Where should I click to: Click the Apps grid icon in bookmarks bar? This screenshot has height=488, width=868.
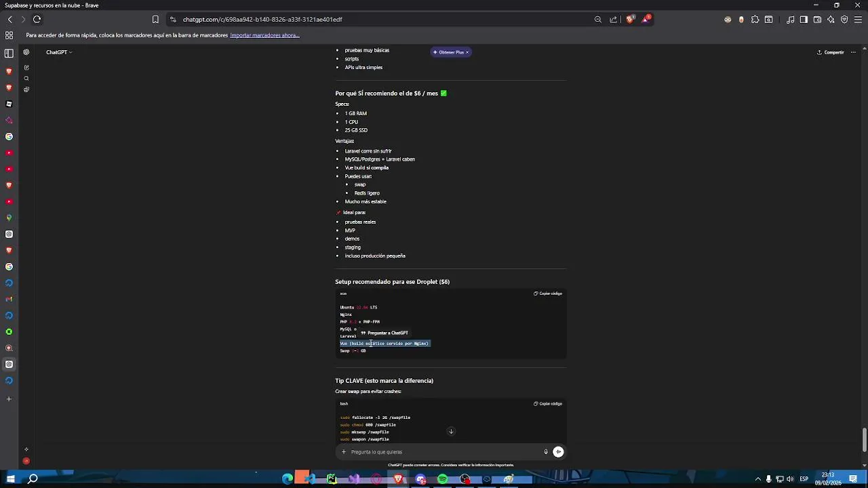tap(9, 35)
